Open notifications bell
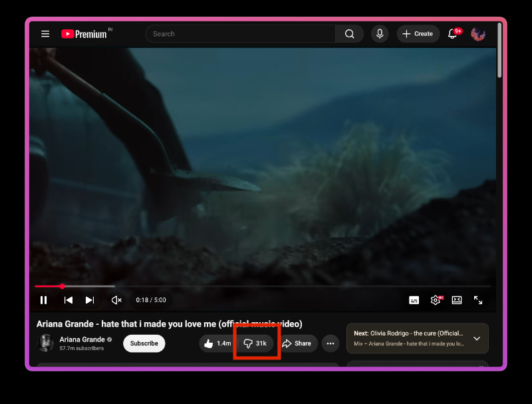 [x=453, y=34]
